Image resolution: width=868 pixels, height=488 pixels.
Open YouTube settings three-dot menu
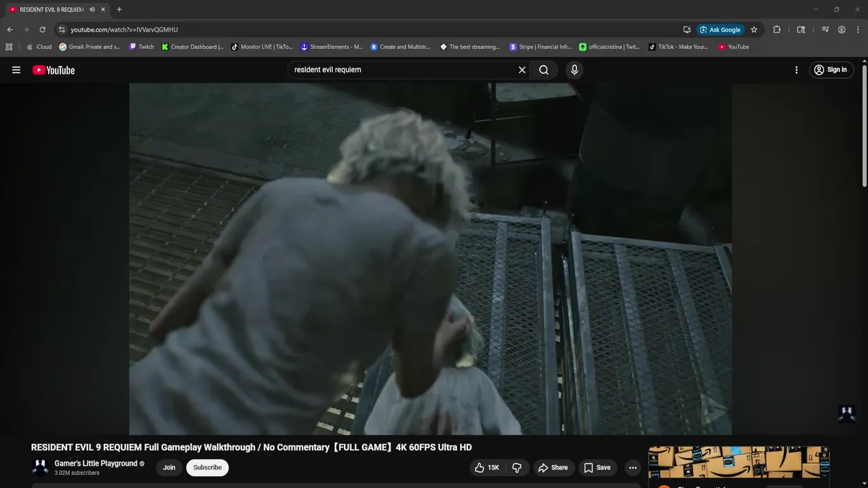(x=796, y=70)
